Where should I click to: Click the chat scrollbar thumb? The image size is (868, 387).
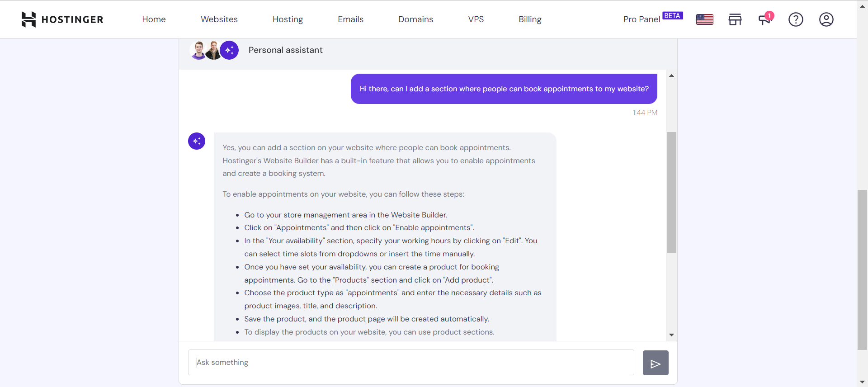point(671,193)
